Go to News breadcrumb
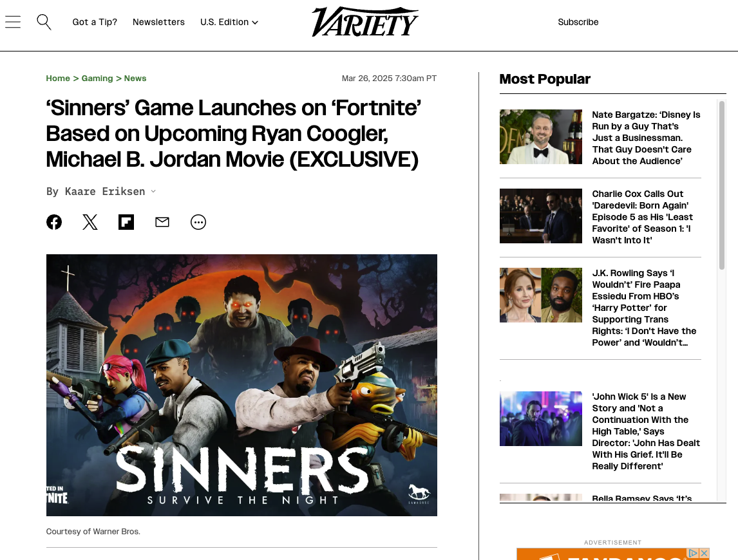 135,78
